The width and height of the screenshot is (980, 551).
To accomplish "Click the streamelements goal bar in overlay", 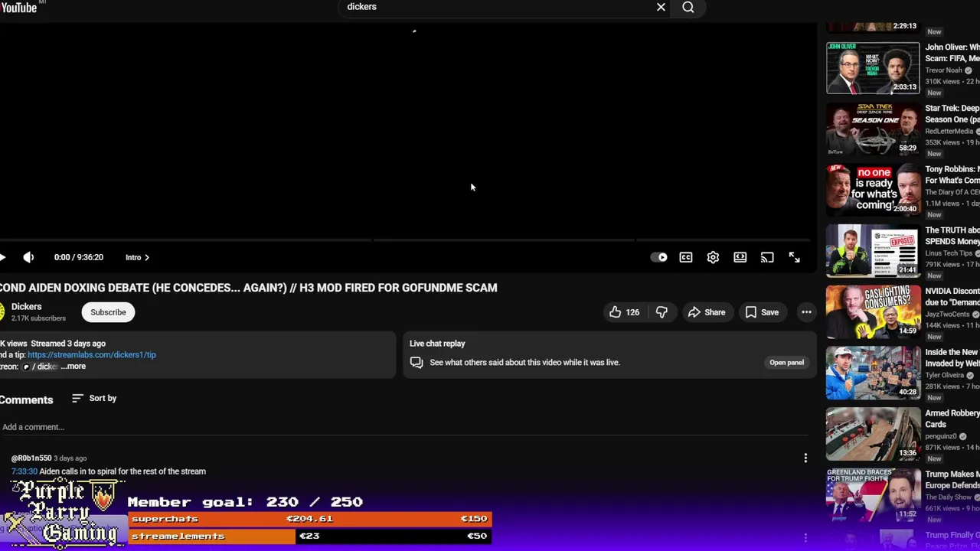I will tap(309, 536).
